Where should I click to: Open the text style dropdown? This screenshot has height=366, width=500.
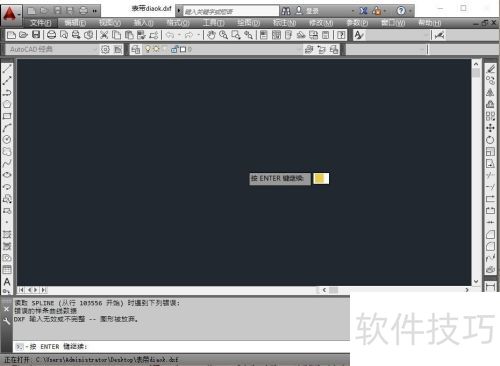398,35
